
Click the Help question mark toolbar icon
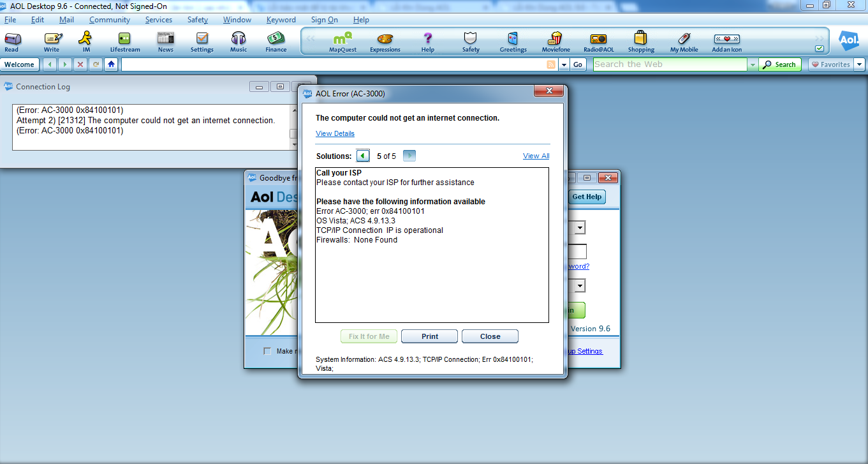(428, 42)
